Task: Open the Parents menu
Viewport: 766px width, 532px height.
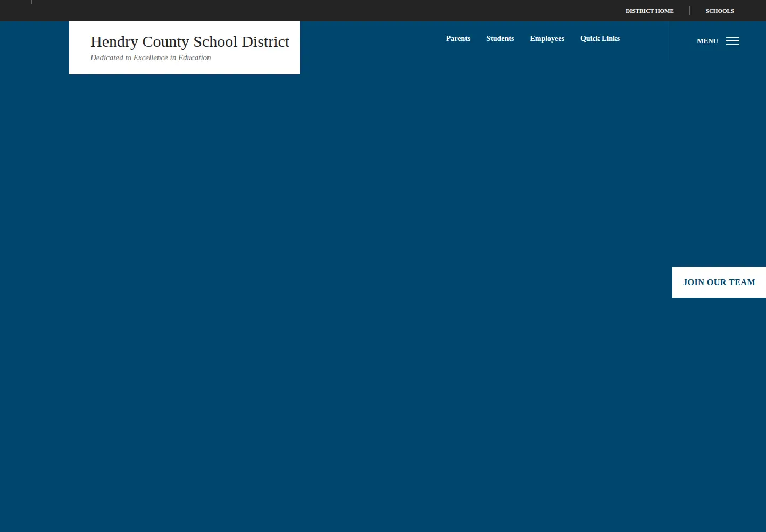Action: [458, 38]
